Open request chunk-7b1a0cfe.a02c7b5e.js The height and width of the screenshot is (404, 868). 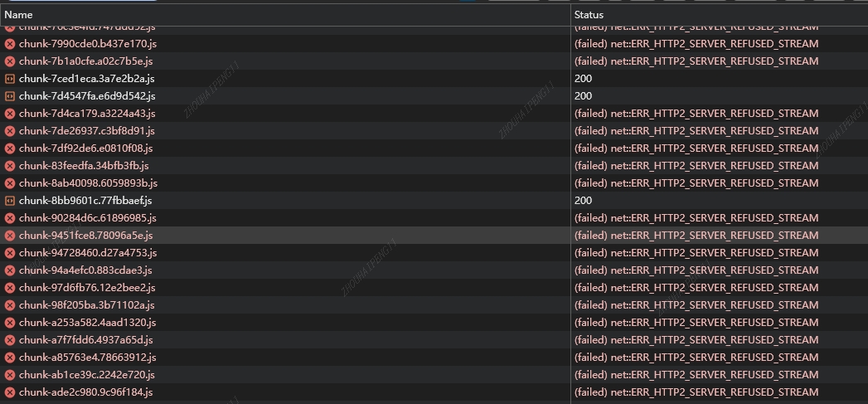85,61
